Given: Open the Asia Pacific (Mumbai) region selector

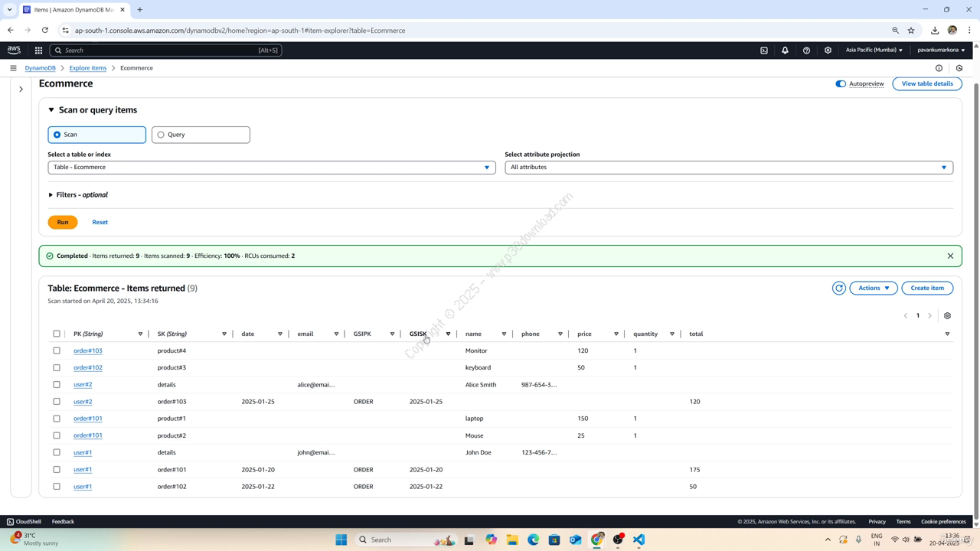Looking at the screenshot, I should (874, 51).
